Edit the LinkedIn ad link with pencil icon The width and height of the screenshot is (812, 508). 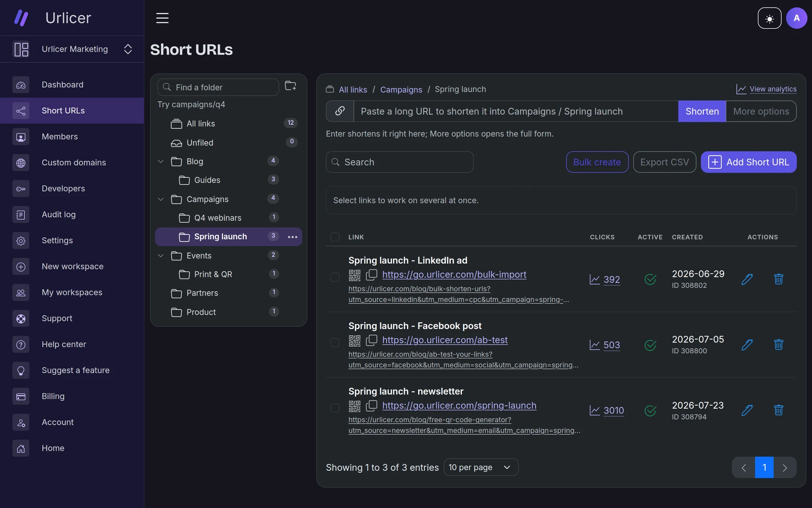pos(747,279)
